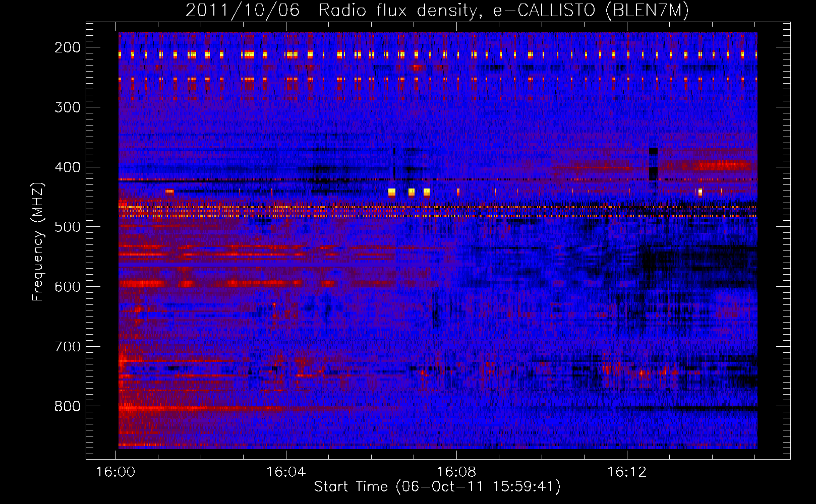816x504 pixels.
Task: Click the 700 frequency tick label
Action: click(x=68, y=347)
